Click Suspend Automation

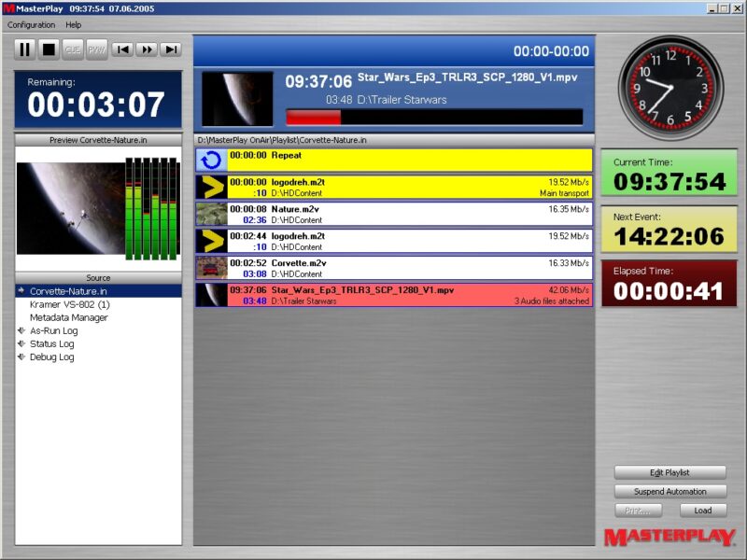pos(670,491)
